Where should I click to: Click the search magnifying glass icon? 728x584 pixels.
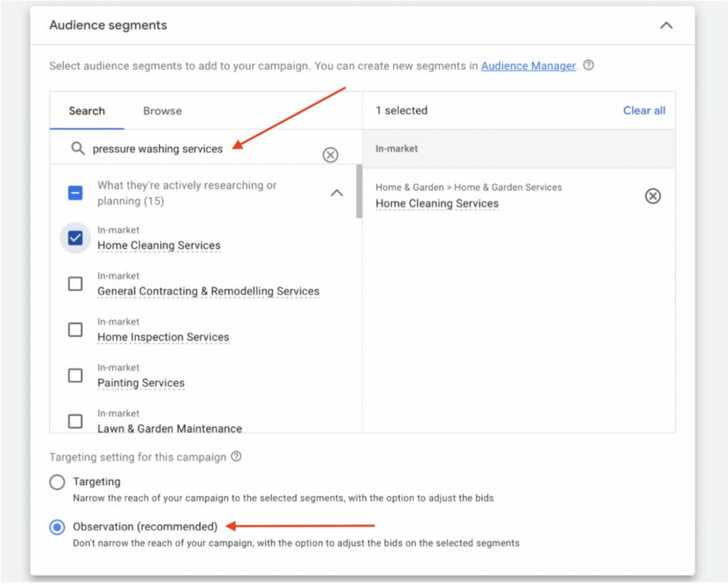pyautogui.click(x=78, y=149)
